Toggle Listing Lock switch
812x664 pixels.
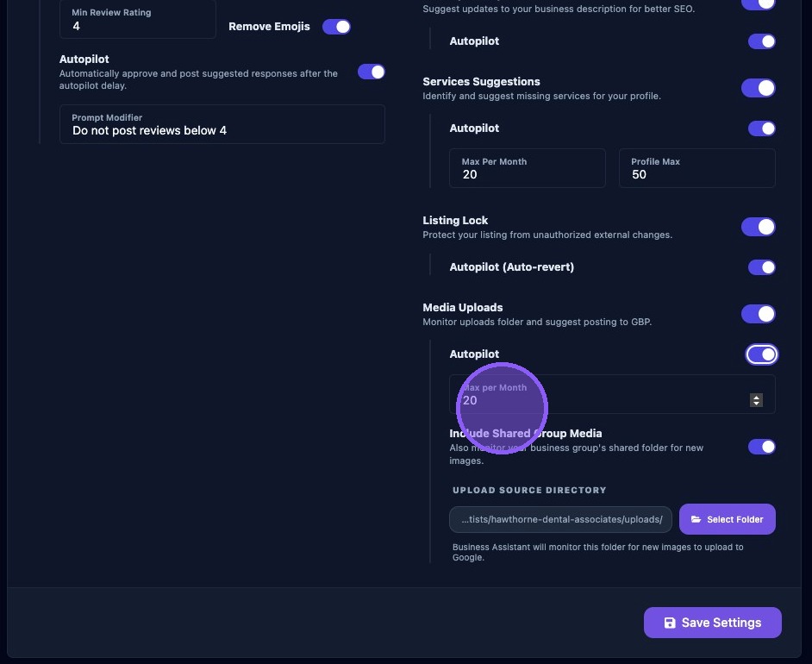click(759, 226)
